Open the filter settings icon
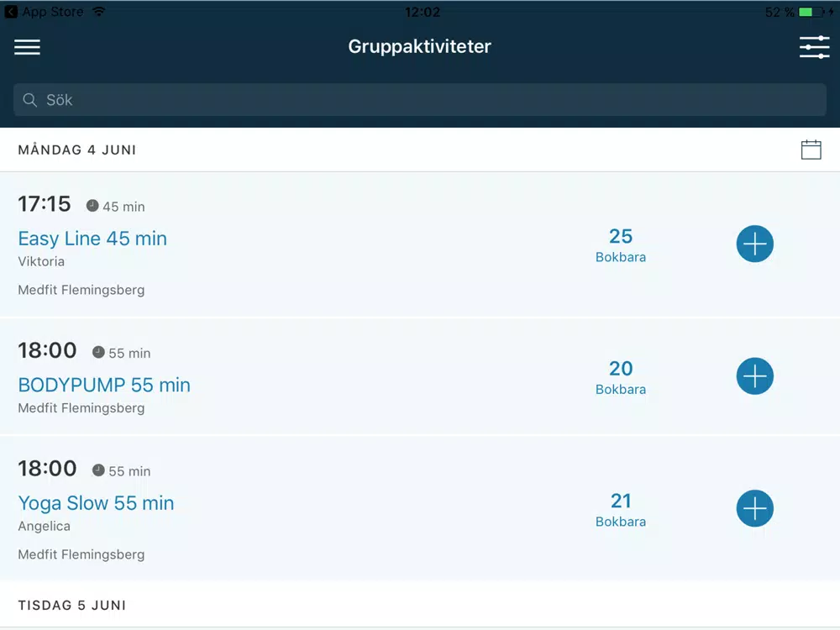This screenshot has height=630, width=840. 814,47
